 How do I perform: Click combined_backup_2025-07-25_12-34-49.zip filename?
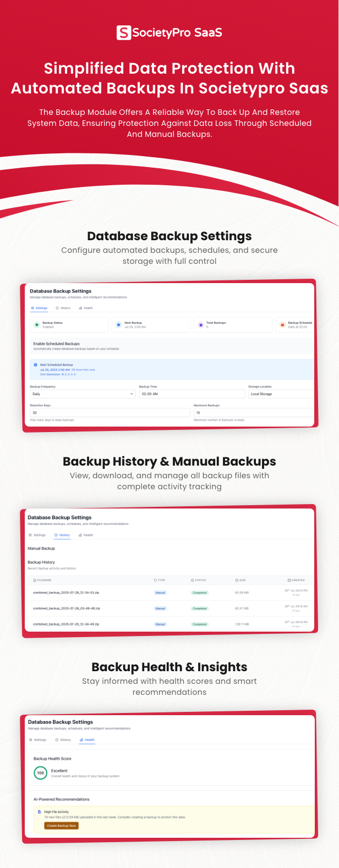66,624
